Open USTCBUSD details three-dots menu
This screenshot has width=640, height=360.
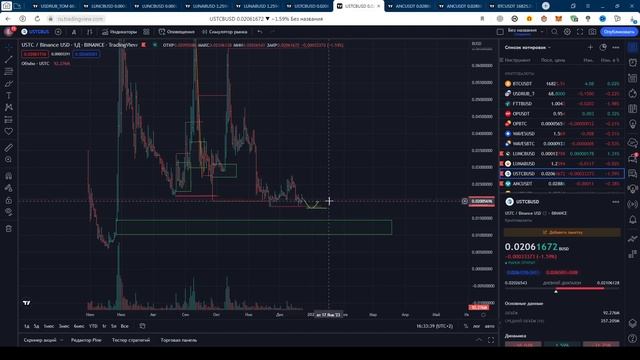coord(616,202)
